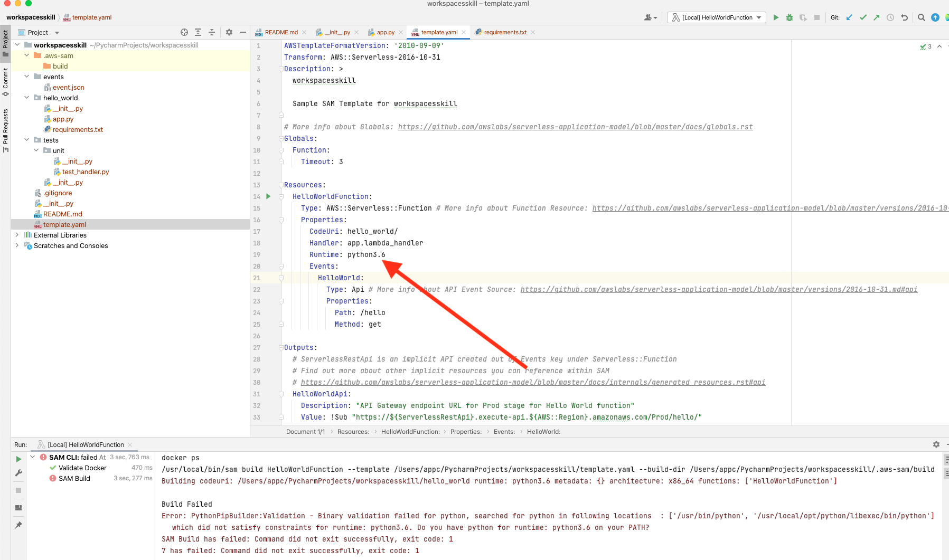Collapse the SAM CLI failed node
The height and width of the screenshot is (560, 949).
[x=33, y=457]
